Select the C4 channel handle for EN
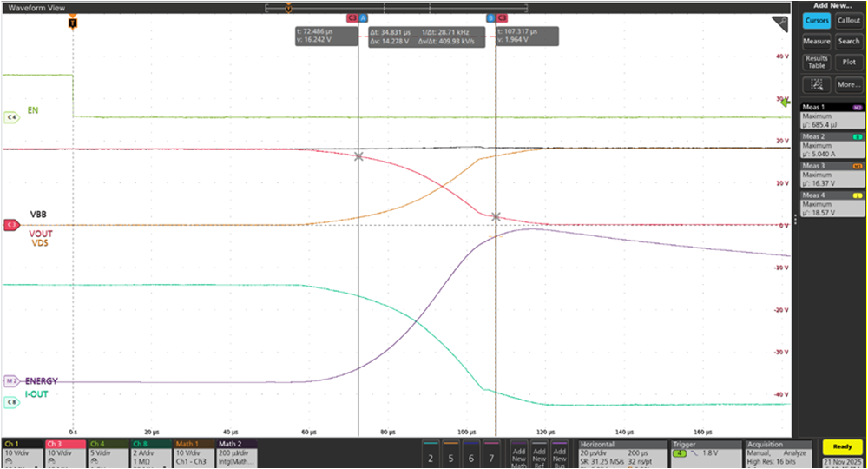 11,117
